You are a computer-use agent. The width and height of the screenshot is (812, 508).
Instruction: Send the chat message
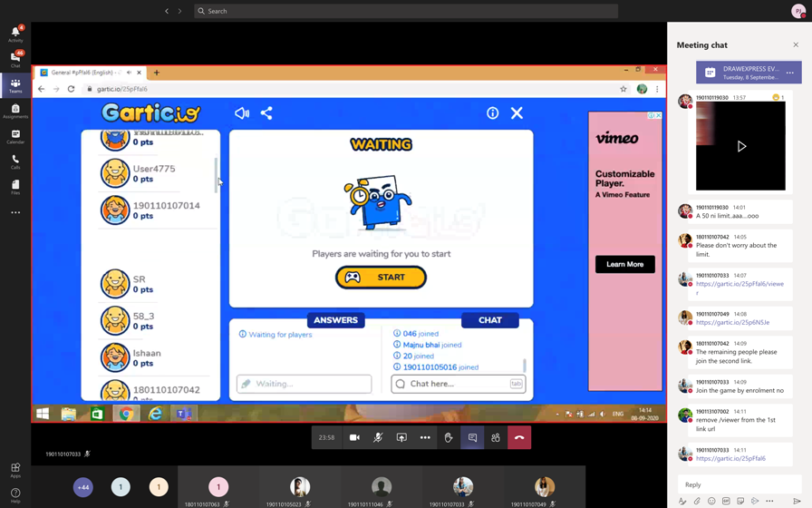797,501
